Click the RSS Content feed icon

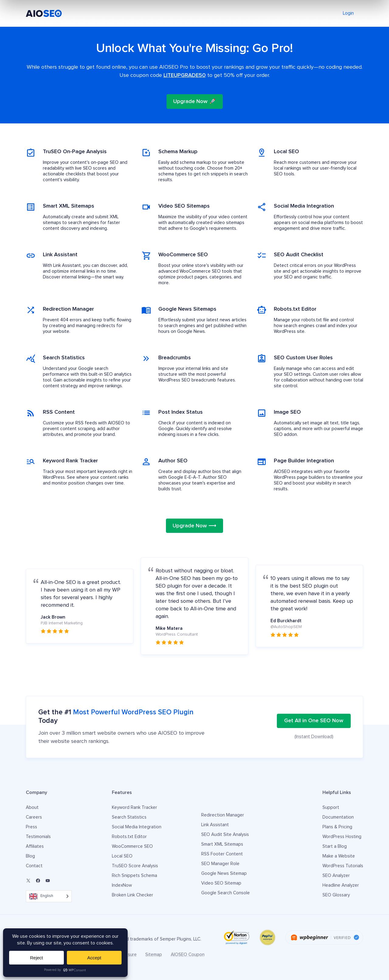click(x=31, y=413)
